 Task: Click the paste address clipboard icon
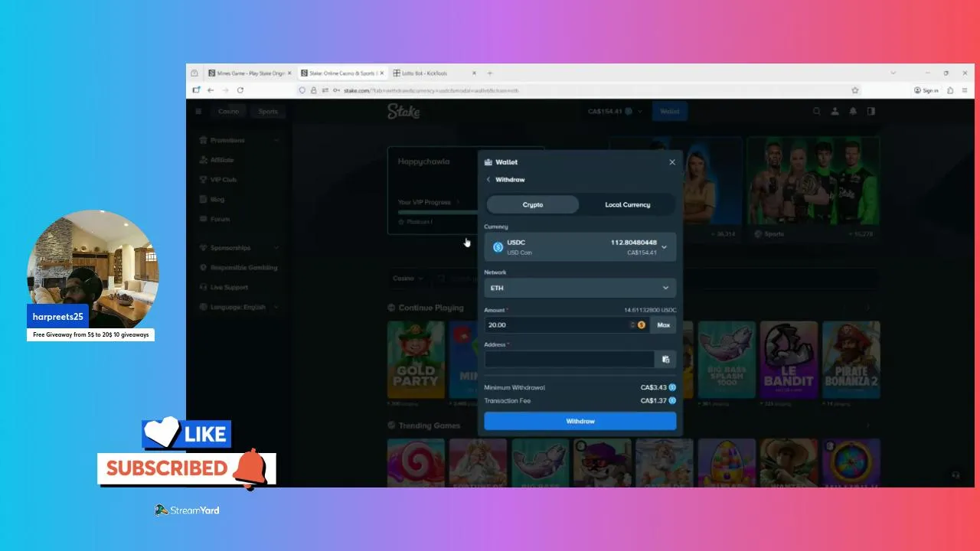point(665,359)
